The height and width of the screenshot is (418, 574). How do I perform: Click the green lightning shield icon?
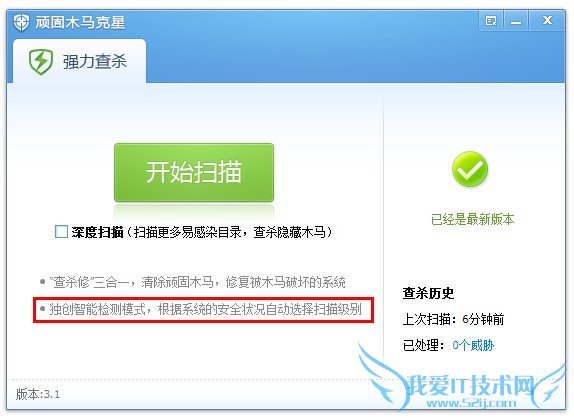(x=41, y=62)
